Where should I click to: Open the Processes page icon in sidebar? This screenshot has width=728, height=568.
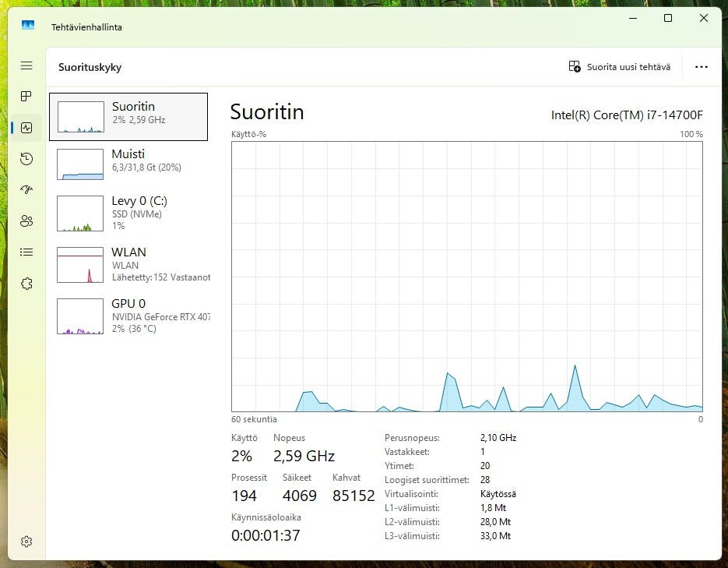pos(26,97)
